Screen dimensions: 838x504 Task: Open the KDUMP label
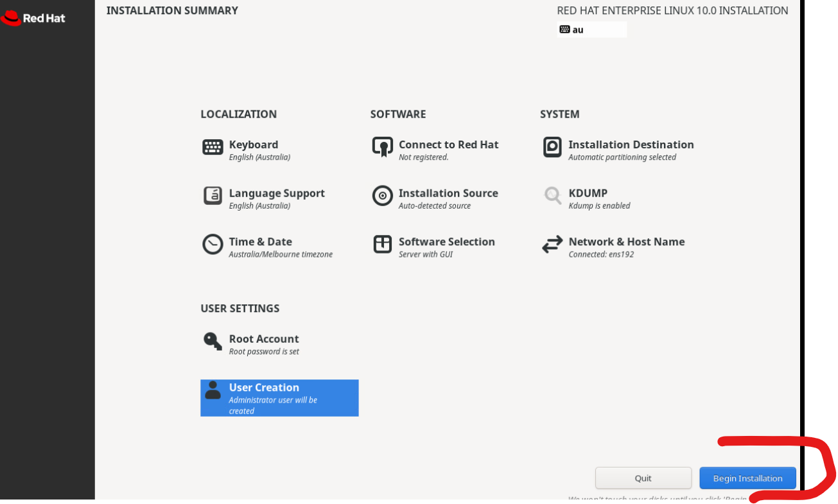[x=588, y=193]
